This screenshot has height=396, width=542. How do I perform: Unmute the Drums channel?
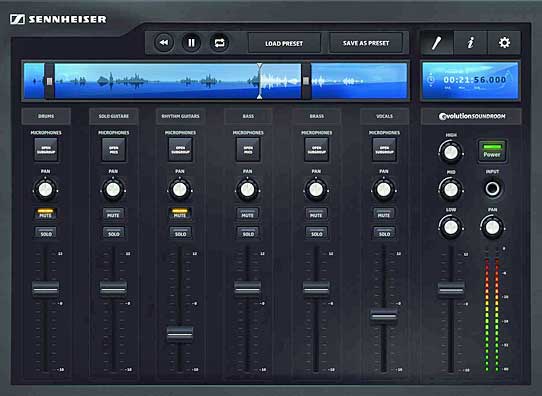pos(45,214)
